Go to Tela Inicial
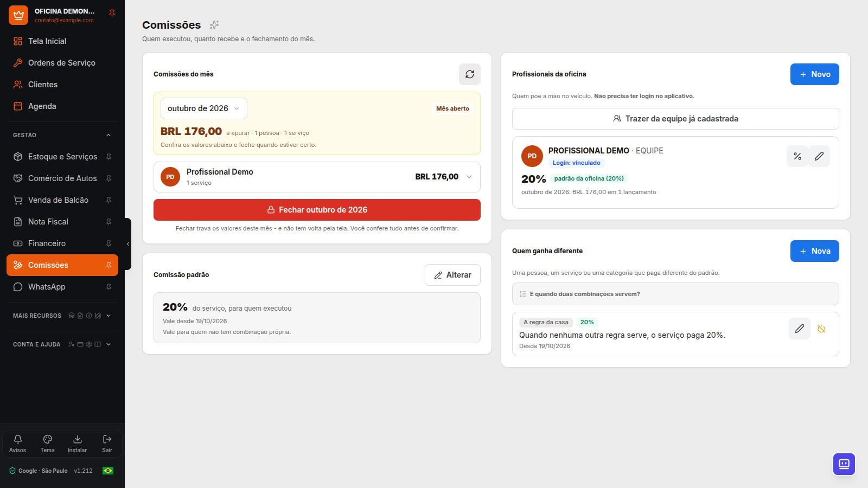This screenshot has height=488, width=868. 62,41
